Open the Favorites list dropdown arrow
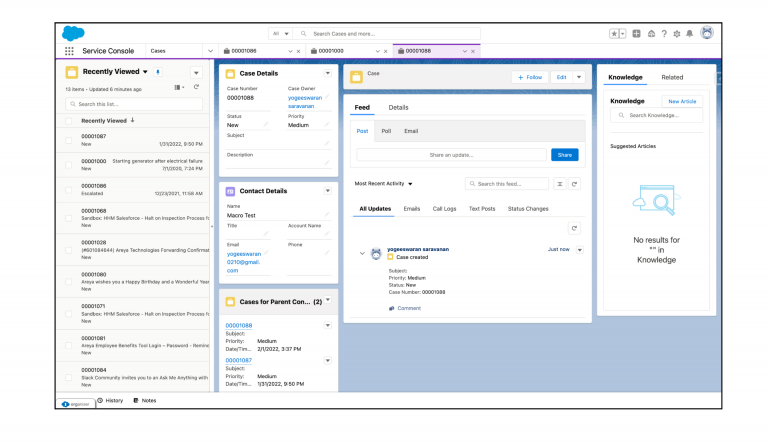 623,34
